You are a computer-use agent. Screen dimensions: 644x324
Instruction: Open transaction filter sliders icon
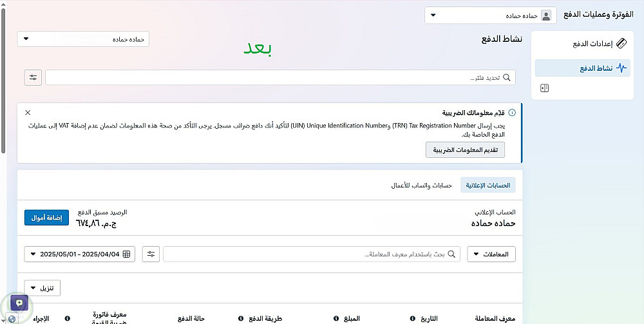point(151,254)
